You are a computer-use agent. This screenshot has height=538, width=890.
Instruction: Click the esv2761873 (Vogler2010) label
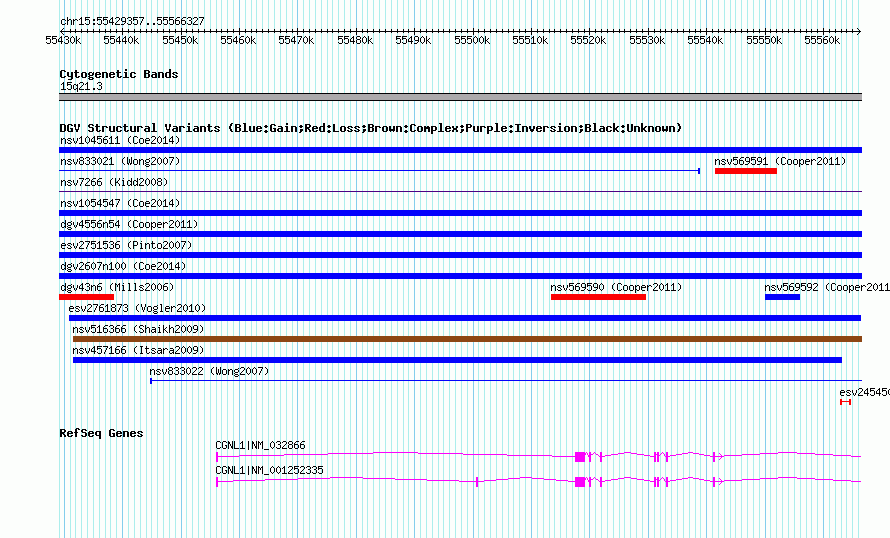pyautogui.click(x=137, y=308)
